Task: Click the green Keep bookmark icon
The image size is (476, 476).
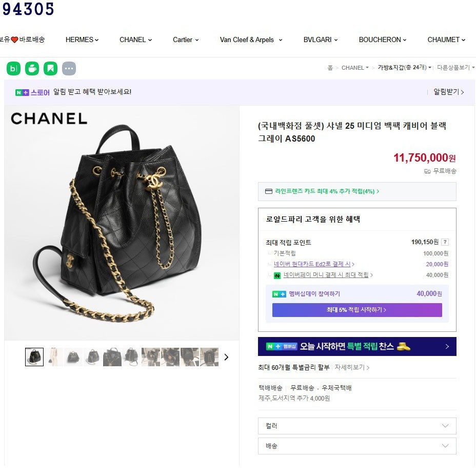Action: (x=51, y=68)
